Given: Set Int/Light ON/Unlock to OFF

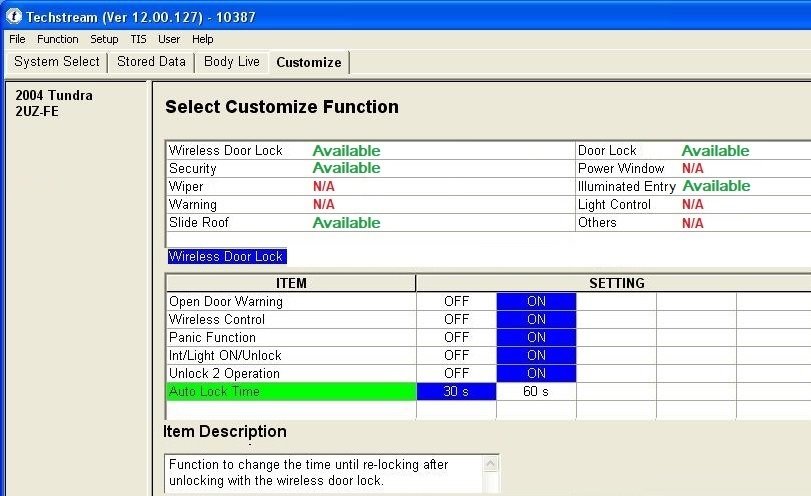Looking at the screenshot, I should [x=456, y=355].
